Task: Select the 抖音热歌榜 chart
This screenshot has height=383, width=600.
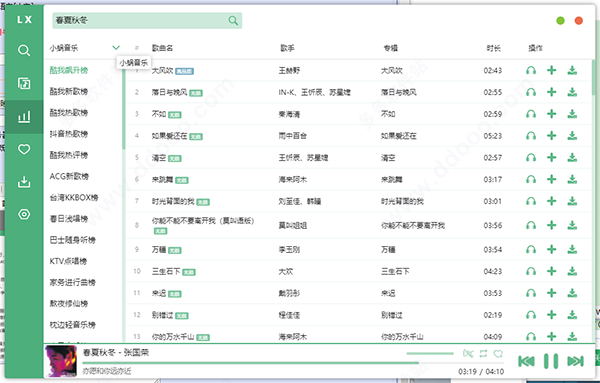Action: [69, 134]
